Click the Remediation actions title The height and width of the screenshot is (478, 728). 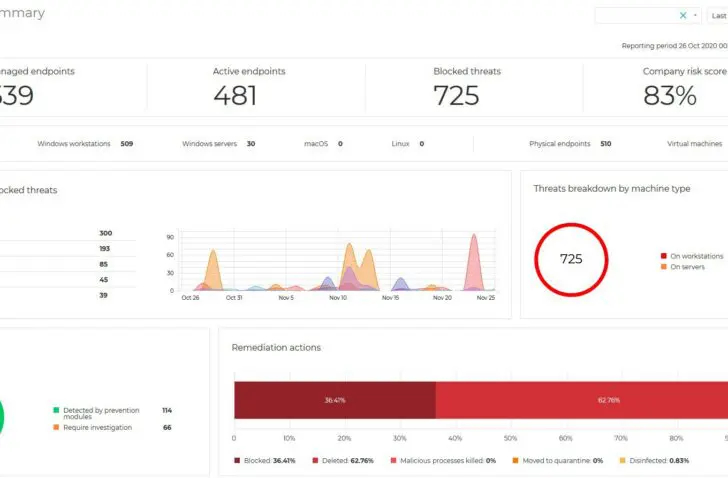[x=276, y=348]
